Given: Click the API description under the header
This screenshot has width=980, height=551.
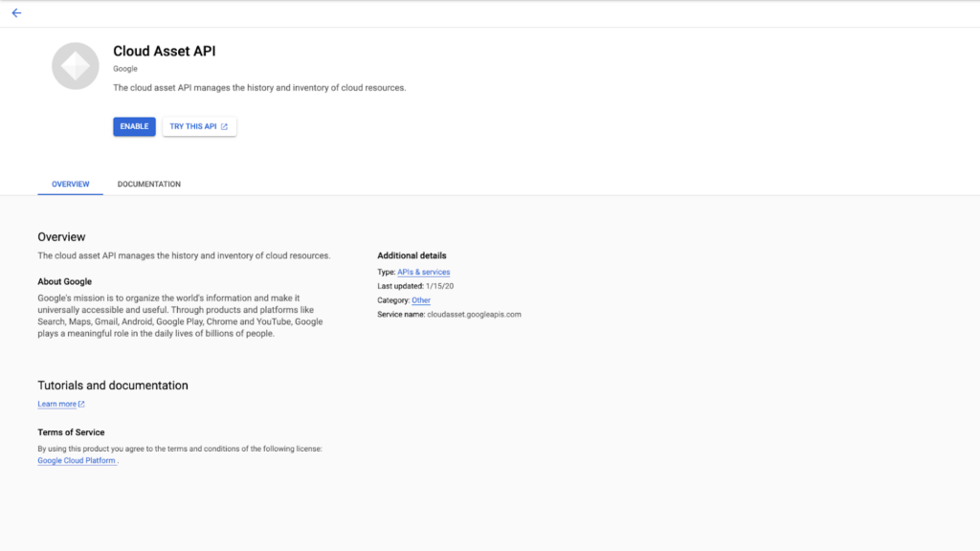Looking at the screenshot, I should (259, 87).
